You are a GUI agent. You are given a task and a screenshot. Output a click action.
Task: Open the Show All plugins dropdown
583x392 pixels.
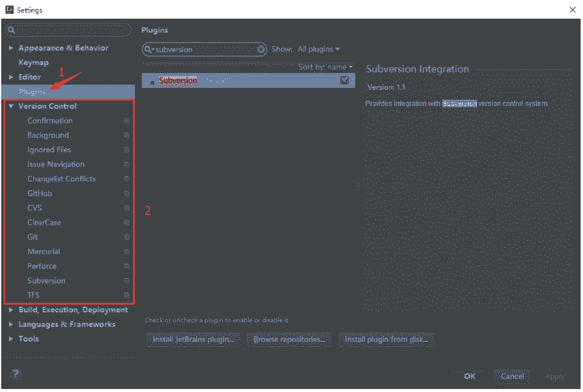(x=319, y=49)
